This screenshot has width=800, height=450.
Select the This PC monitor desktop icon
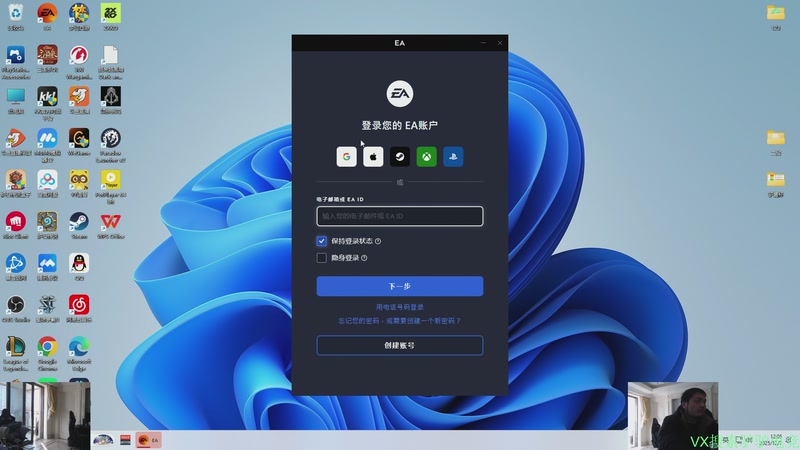[x=16, y=101]
